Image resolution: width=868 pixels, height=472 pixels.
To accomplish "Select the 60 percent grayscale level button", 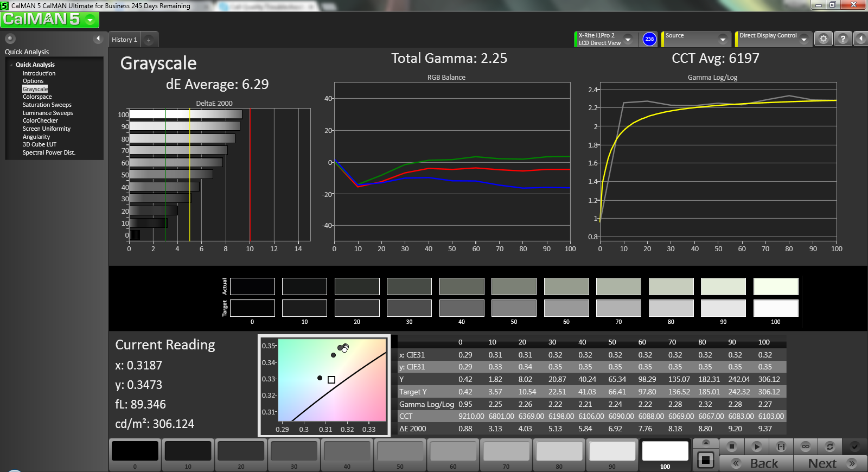I will point(453,455).
